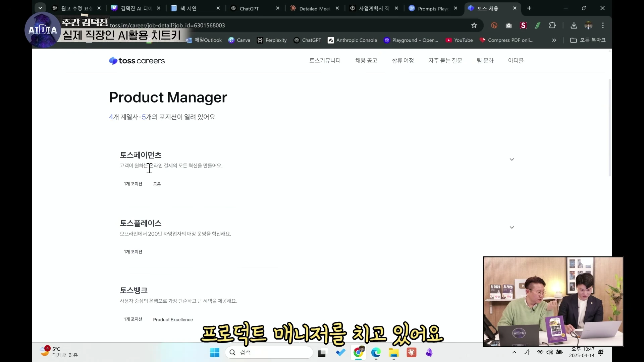Open the Perplexity bookmark
Viewport: 644px width, 362px height.
pyautogui.click(x=272, y=40)
